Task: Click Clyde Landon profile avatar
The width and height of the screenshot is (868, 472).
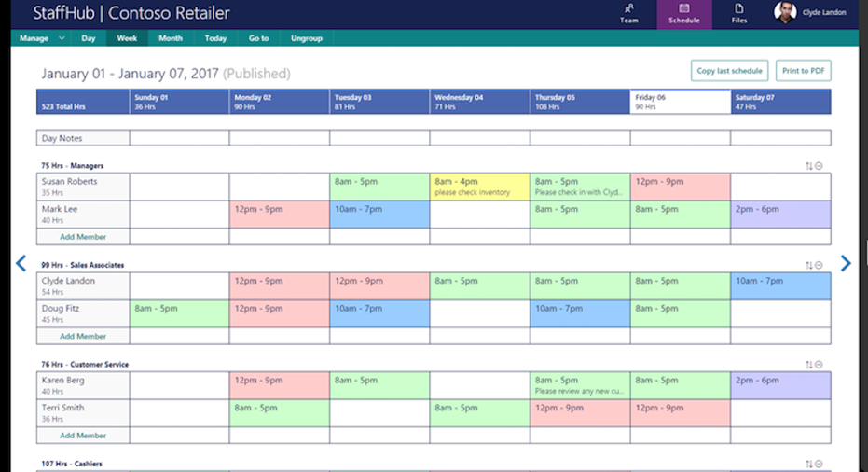Action: point(785,12)
